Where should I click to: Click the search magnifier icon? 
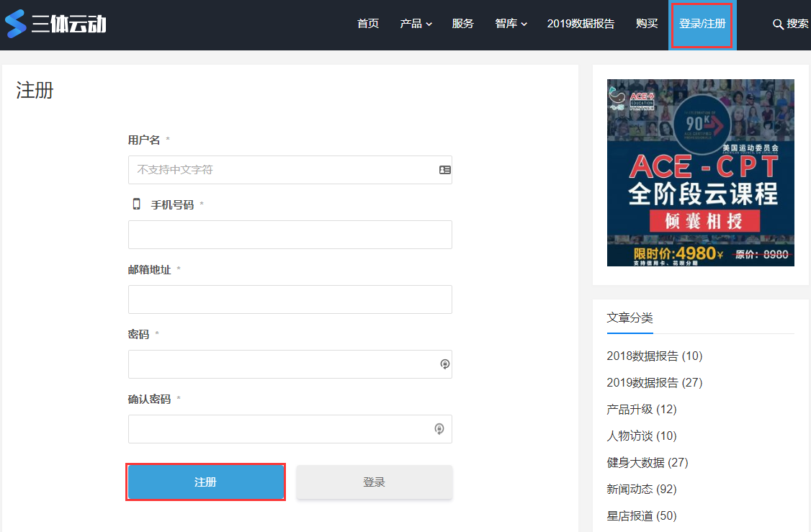[x=777, y=24]
